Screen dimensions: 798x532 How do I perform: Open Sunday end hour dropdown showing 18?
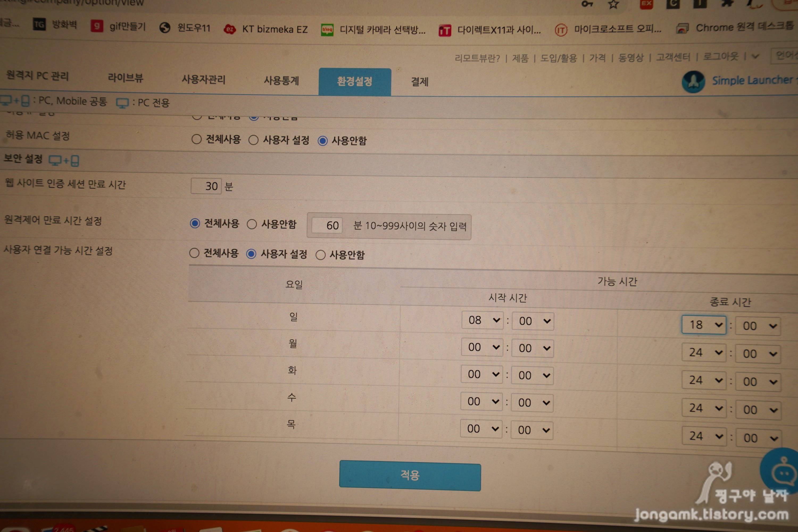tap(704, 325)
